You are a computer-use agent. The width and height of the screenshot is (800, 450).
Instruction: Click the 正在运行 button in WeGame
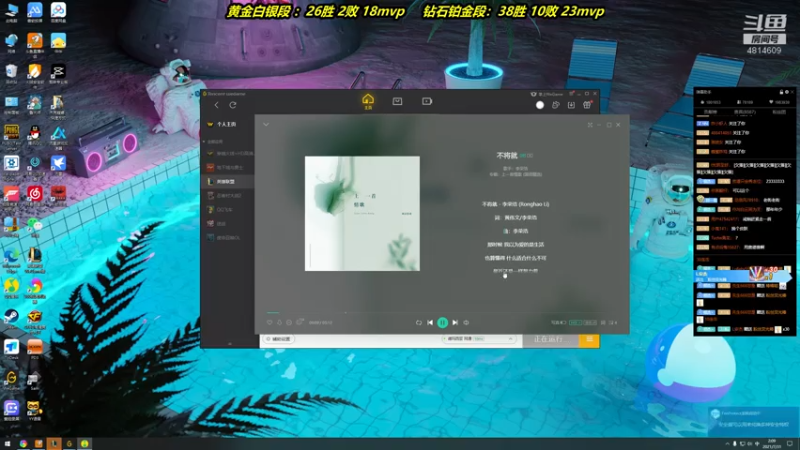click(551, 340)
